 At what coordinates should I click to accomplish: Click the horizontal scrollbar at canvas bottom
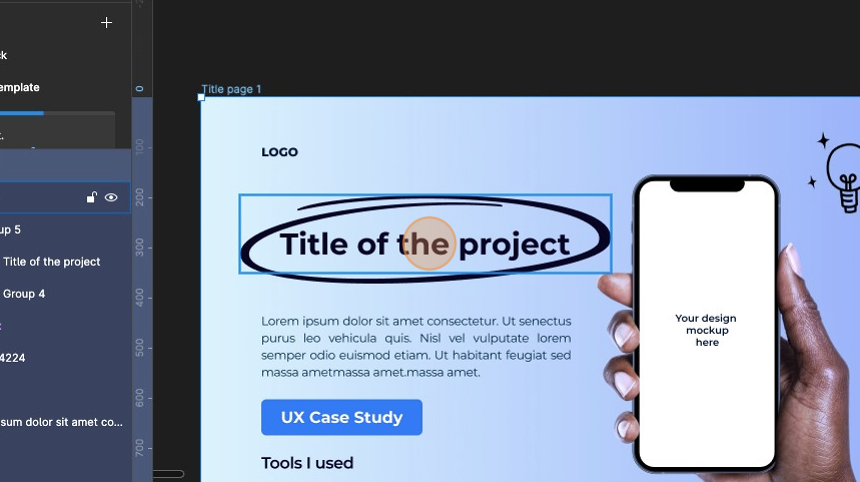click(x=168, y=474)
